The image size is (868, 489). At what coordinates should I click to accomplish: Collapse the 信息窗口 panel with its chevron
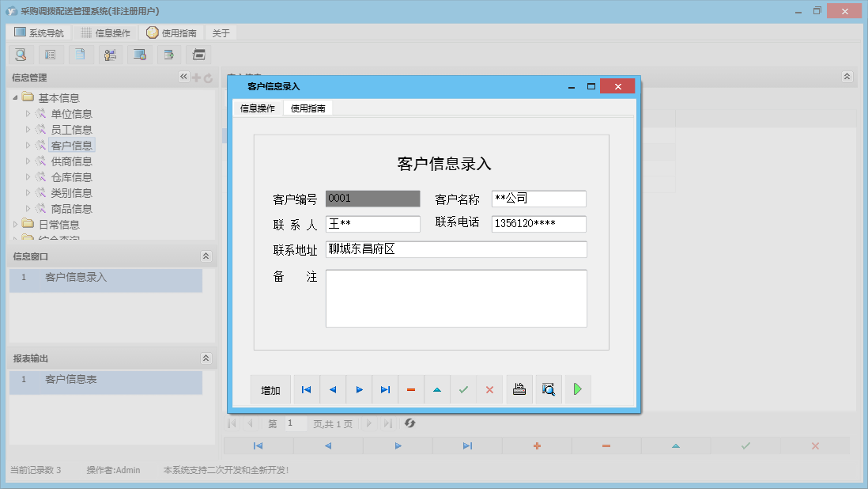point(206,256)
